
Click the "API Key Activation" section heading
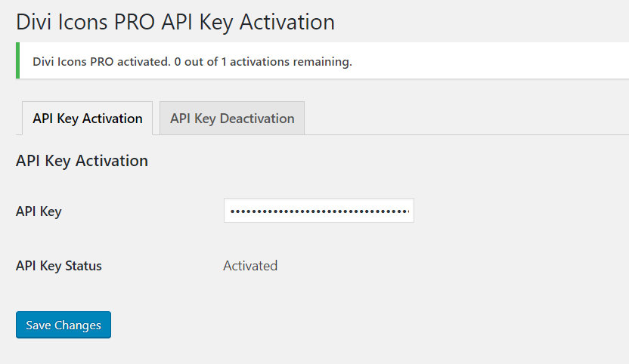(82, 161)
